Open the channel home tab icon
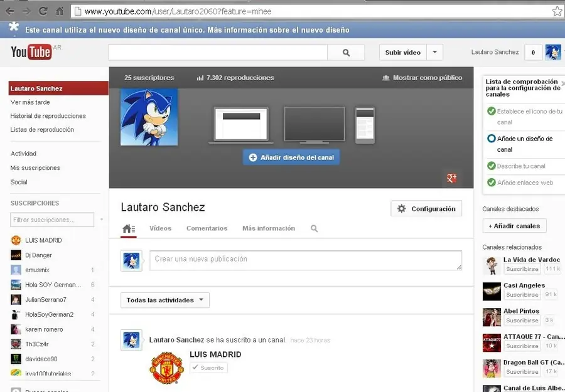The image size is (565, 392). click(129, 228)
